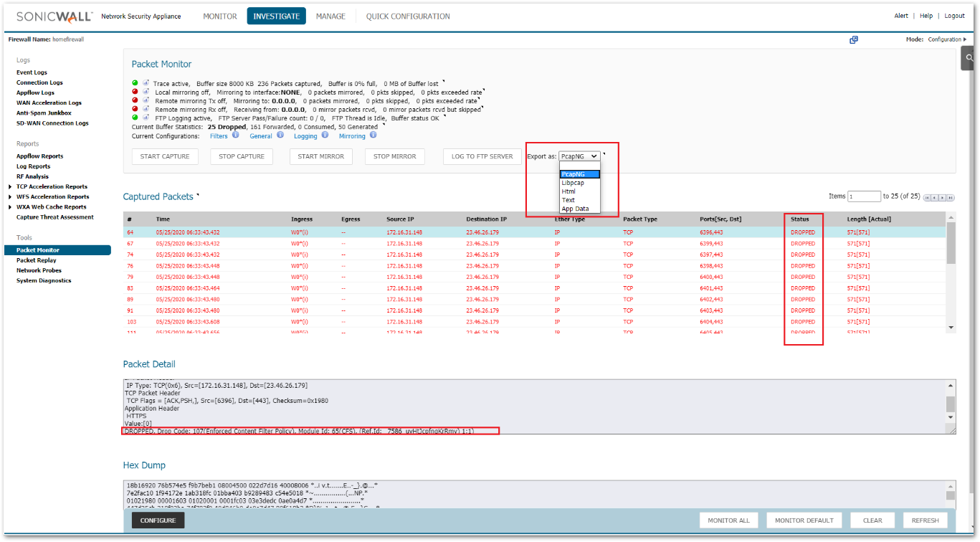Go to previous page of captured packets

coord(936,197)
